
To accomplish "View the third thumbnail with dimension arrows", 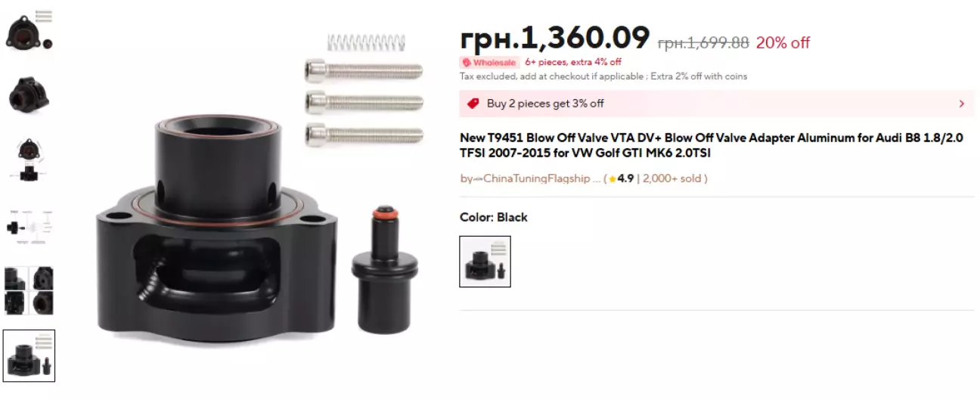I will click(29, 159).
